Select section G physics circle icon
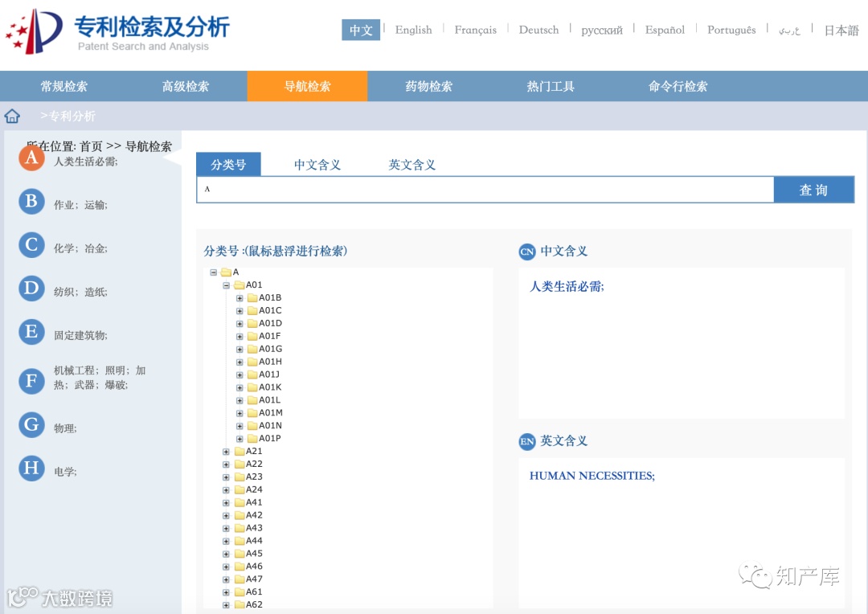This screenshot has height=614, width=868. pos(31,424)
